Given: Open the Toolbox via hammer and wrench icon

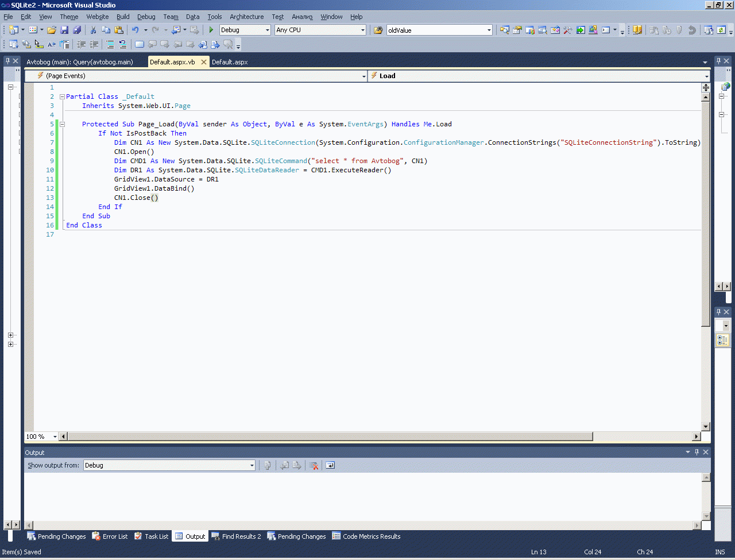Looking at the screenshot, I should tap(568, 30).
